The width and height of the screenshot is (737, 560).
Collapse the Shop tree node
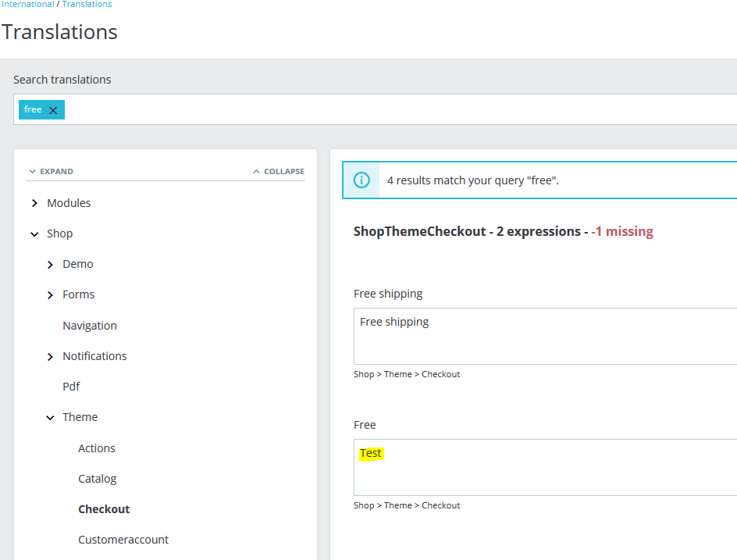click(x=34, y=234)
